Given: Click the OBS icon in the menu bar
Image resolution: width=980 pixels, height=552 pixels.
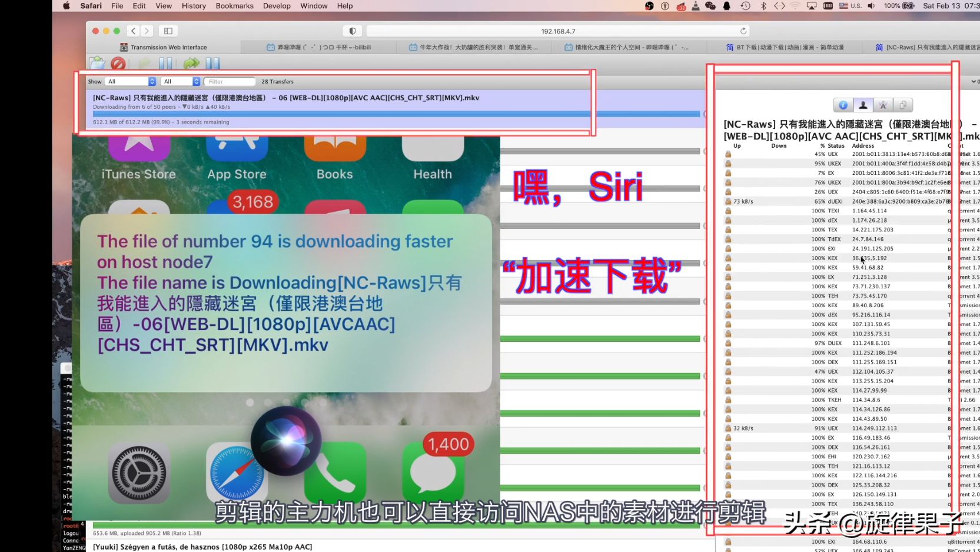Looking at the screenshot, I should click(649, 6).
